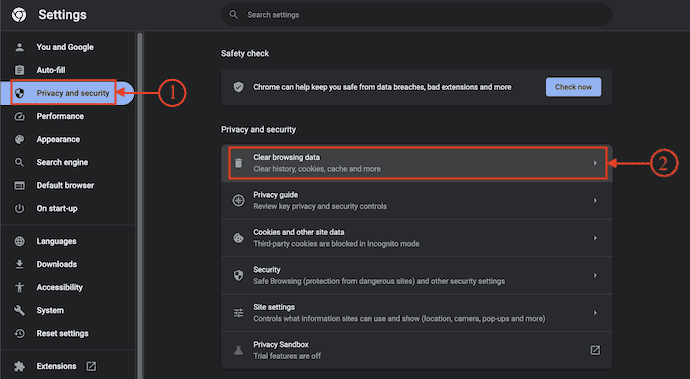Click 'Third-party cookies are blocked in Incognito mode'
This screenshot has height=379, width=690.
[336, 244]
